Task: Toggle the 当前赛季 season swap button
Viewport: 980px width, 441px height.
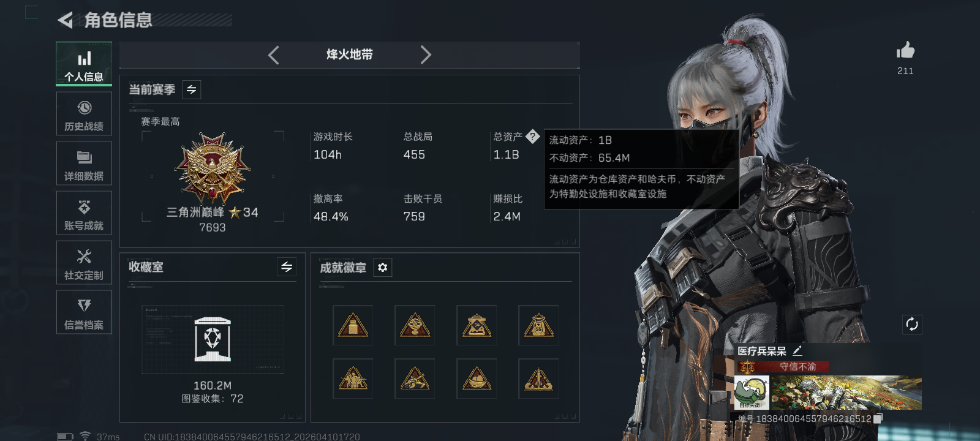Action: pyautogui.click(x=192, y=90)
